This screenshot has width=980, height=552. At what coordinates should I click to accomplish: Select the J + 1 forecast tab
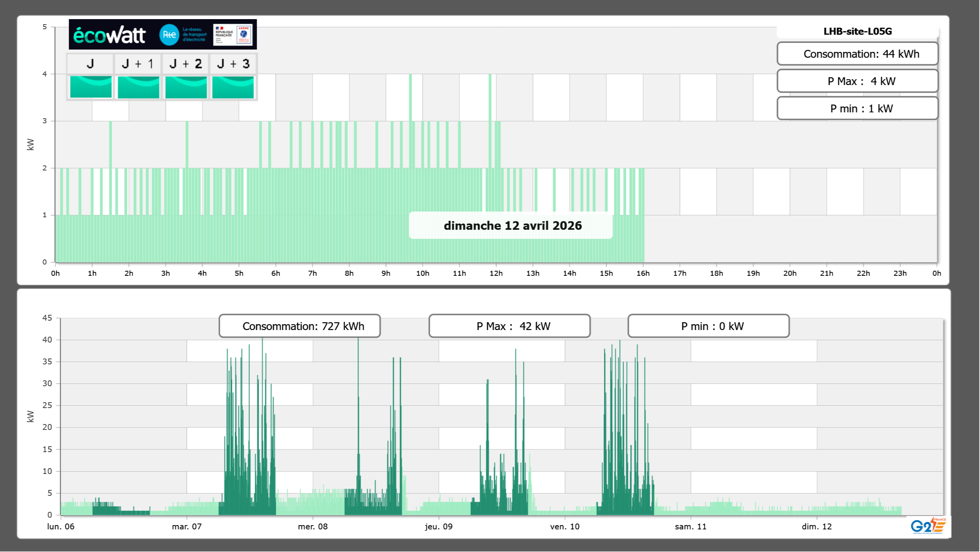[x=138, y=64]
